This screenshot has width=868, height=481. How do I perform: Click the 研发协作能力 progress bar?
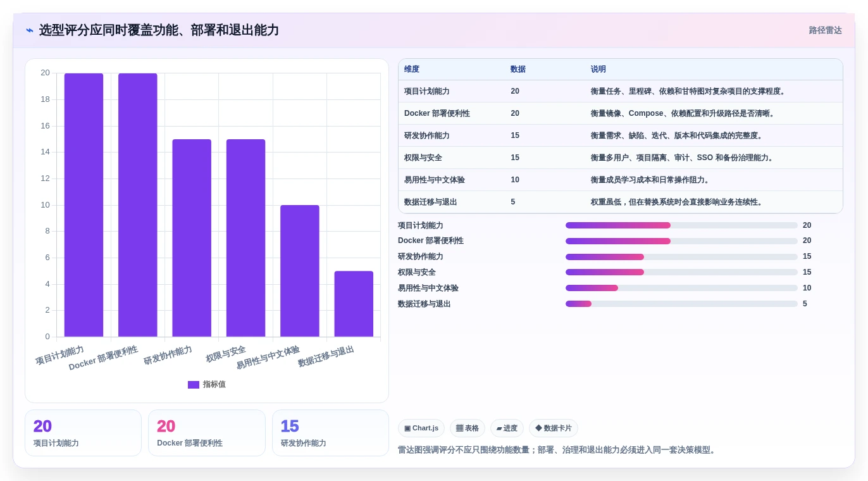click(x=681, y=257)
